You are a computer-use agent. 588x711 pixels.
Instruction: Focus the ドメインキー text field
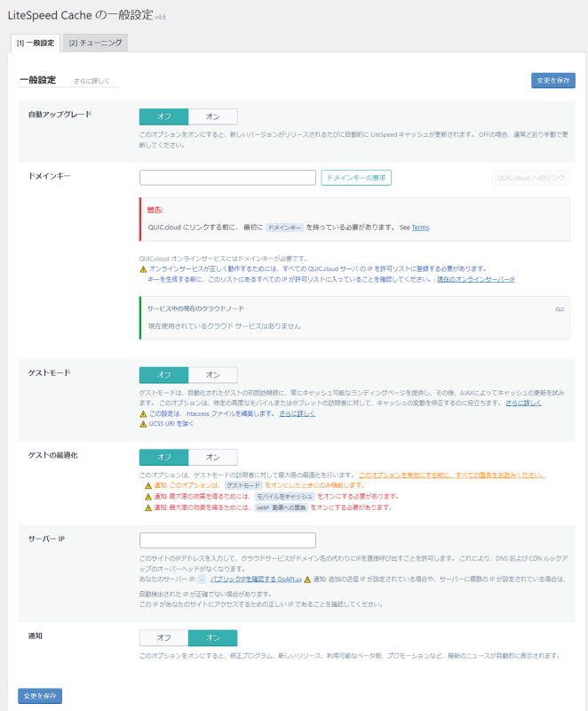[227, 178]
